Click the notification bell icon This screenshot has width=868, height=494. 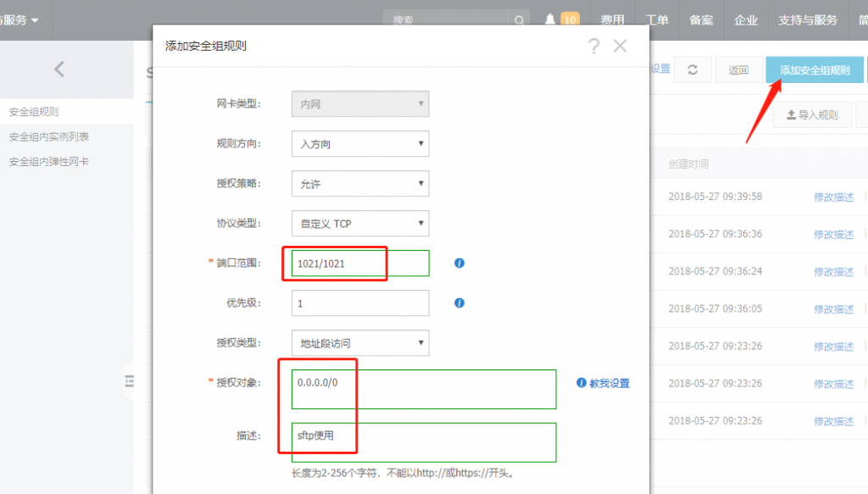click(551, 19)
